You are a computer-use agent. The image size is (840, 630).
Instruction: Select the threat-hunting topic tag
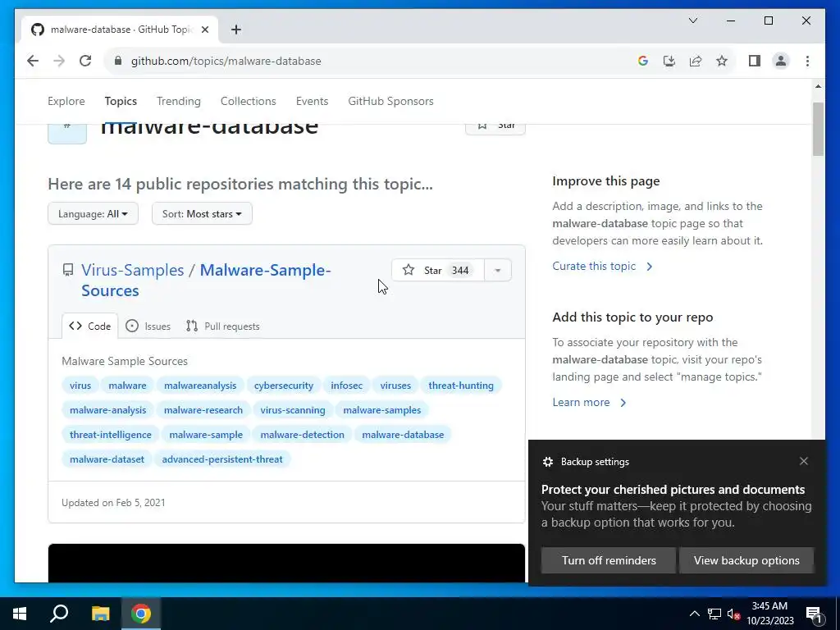click(x=461, y=386)
